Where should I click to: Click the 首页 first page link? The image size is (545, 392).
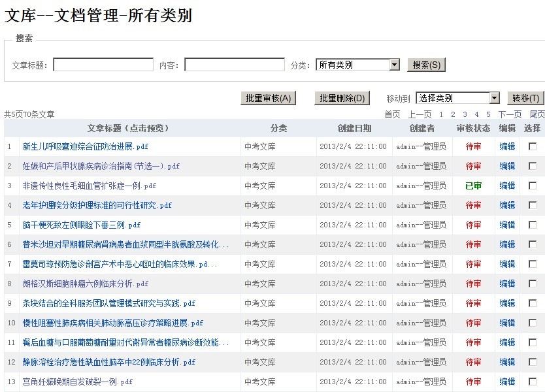(393, 113)
